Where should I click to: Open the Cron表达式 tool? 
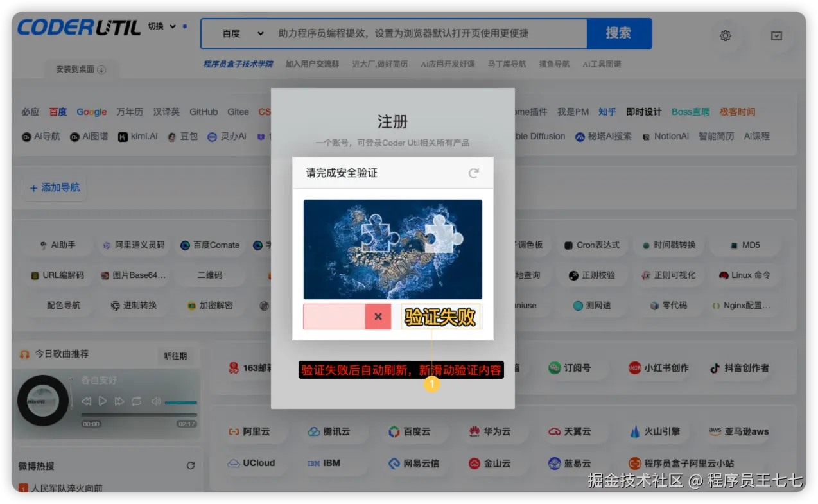(x=591, y=245)
